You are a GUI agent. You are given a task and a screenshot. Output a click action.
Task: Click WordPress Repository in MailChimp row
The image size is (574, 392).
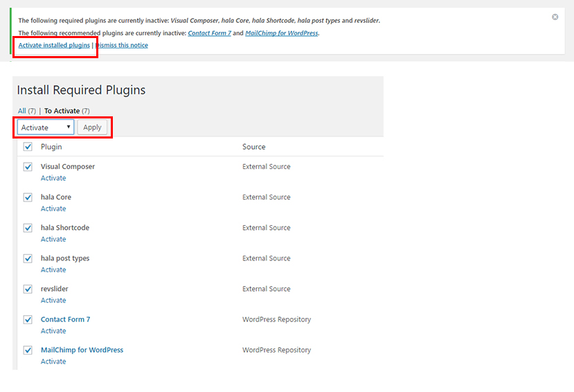coord(276,350)
